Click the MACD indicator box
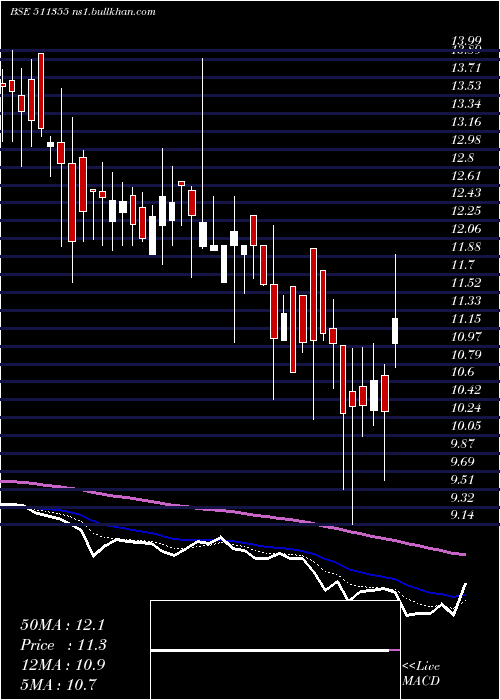Image resolution: width=500 pixels, height=700 pixels. click(275, 650)
